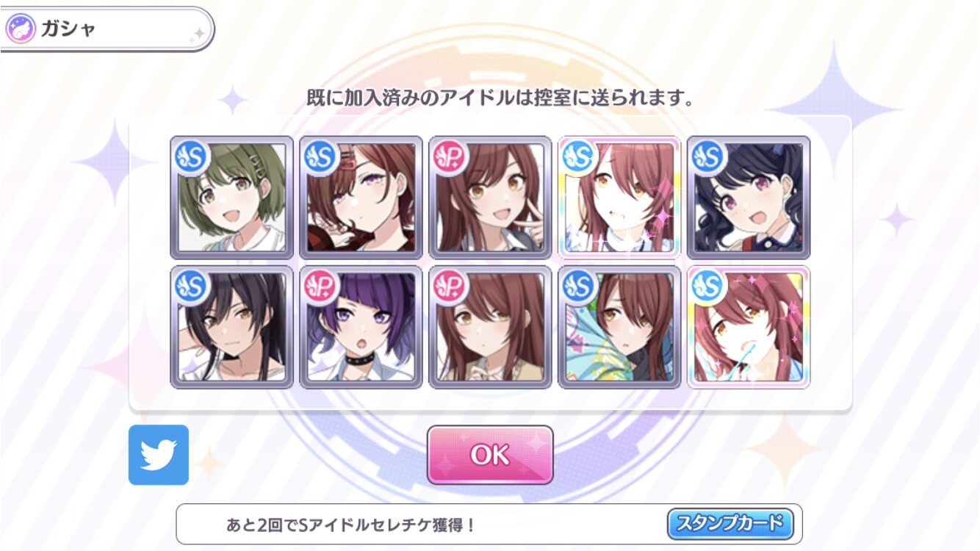The width and height of the screenshot is (980, 551).
Task: Select the long black-haired idol card
Action: [x=231, y=327]
